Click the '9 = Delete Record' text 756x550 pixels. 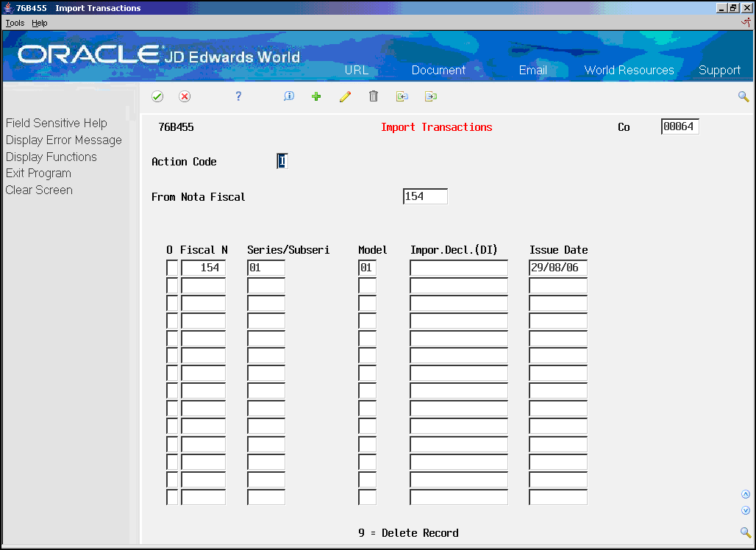408,533
